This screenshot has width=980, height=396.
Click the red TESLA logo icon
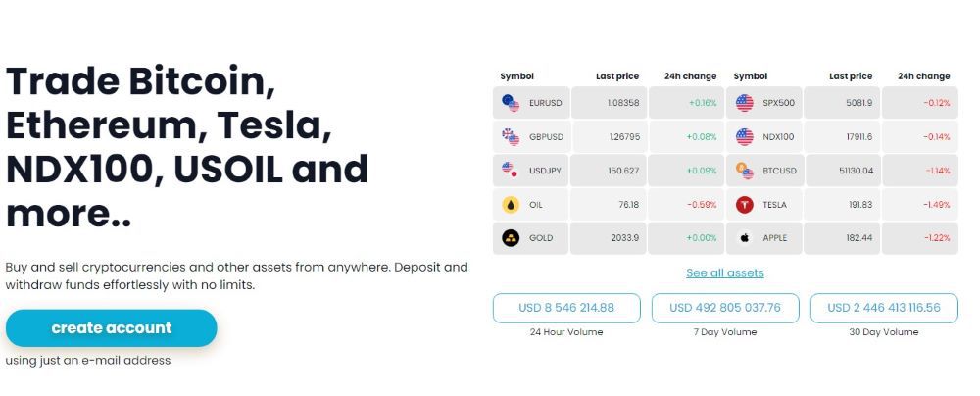(x=744, y=205)
